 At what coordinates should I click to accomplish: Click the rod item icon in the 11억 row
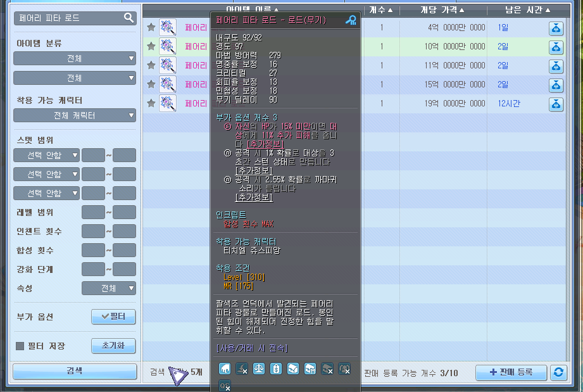[x=168, y=65]
